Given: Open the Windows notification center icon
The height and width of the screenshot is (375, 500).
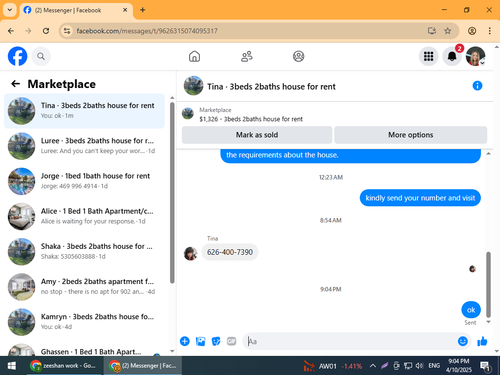Looking at the screenshot, I should pos(485,366).
